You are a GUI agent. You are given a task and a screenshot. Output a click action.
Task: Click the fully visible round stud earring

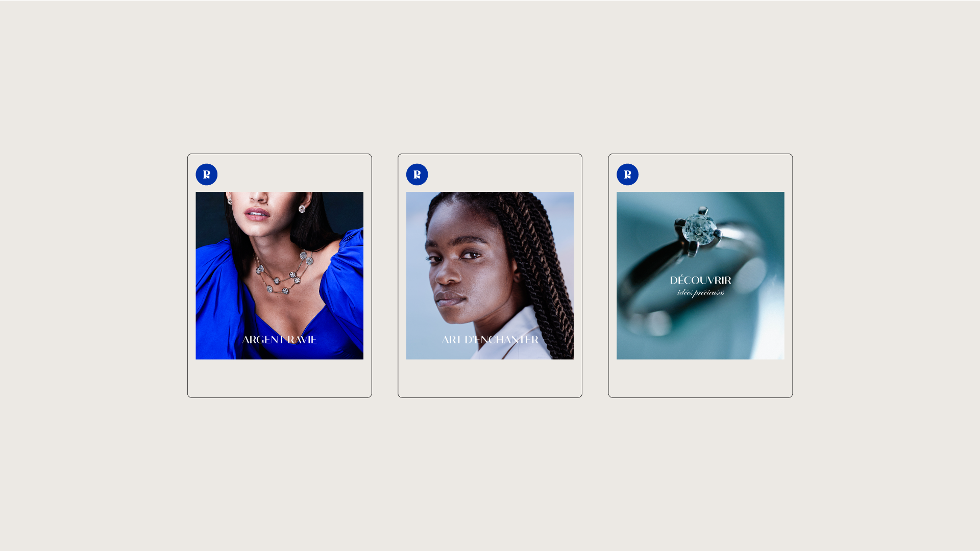(x=302, y=209)
